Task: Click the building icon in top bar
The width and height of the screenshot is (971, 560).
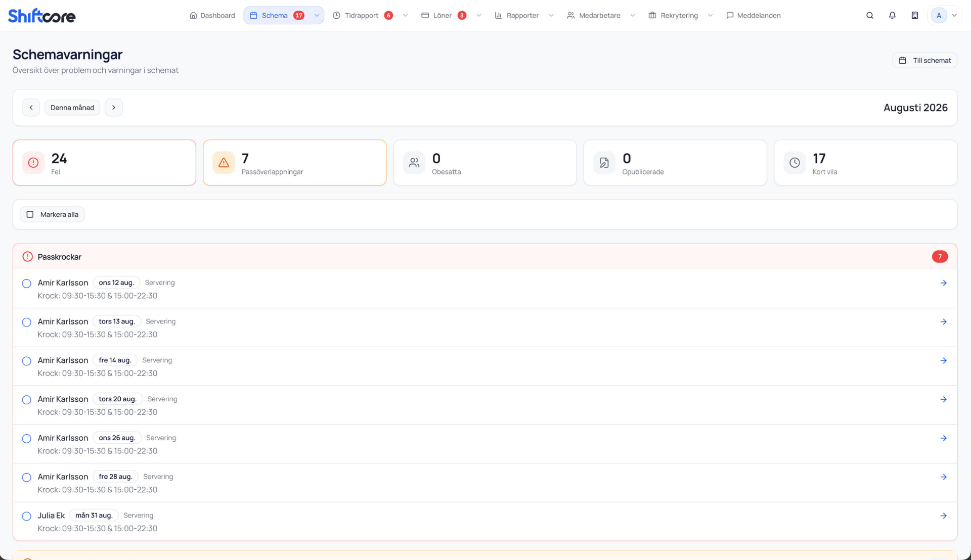Action: click(915, 15)
